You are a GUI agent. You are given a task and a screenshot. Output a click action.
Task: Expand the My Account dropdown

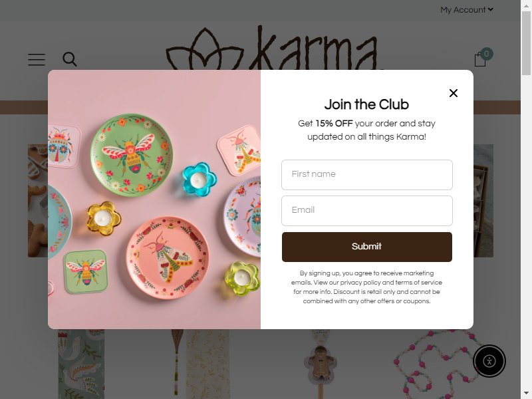[467, 10]
